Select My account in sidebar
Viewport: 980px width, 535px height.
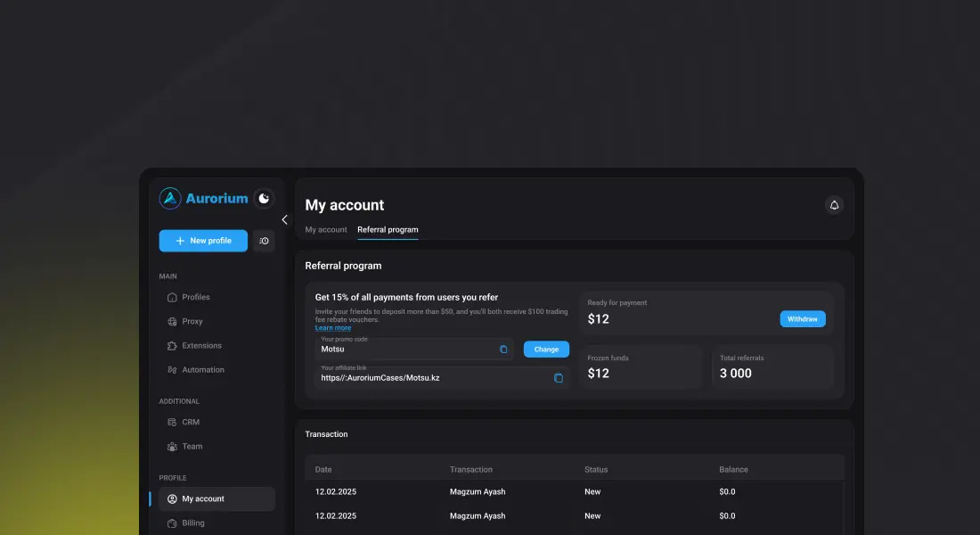point(203,498)
